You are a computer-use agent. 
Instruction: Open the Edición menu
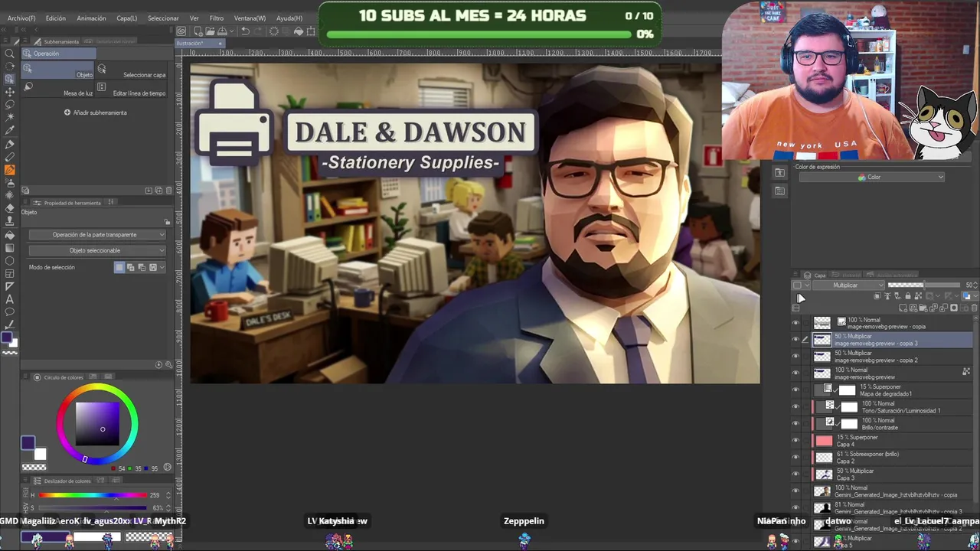[x=56, y=18]
